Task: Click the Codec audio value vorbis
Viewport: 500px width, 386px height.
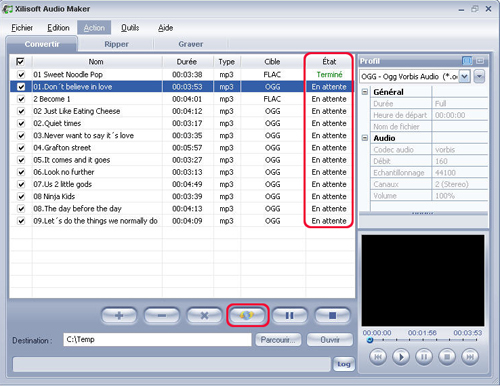Action: coord(445,150)
